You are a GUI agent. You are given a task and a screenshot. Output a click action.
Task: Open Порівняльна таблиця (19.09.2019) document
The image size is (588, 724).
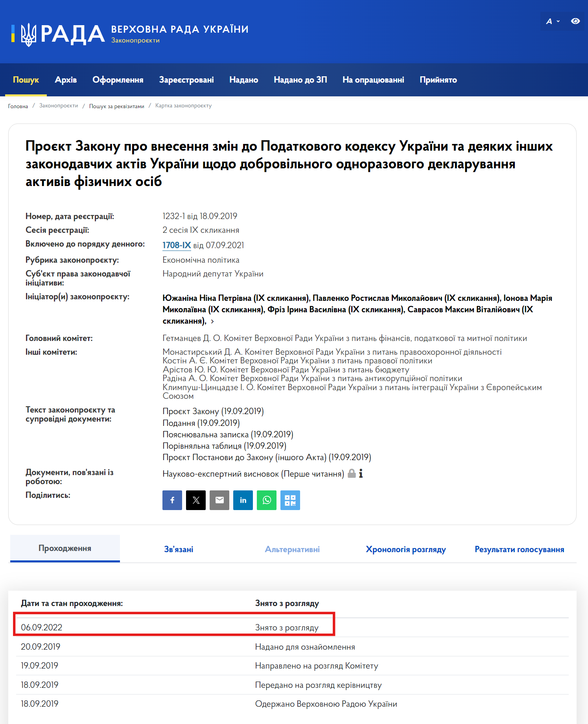point(225,446)
